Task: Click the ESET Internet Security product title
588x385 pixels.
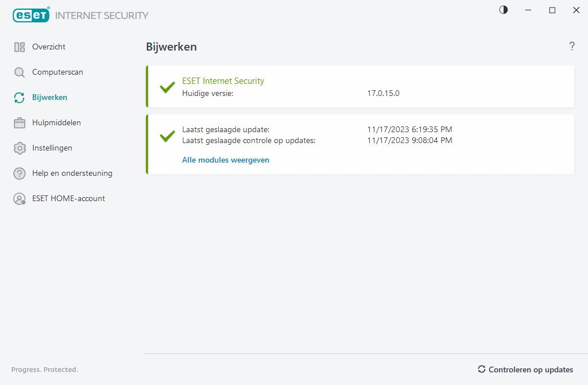Action: [x=223, y=81]
